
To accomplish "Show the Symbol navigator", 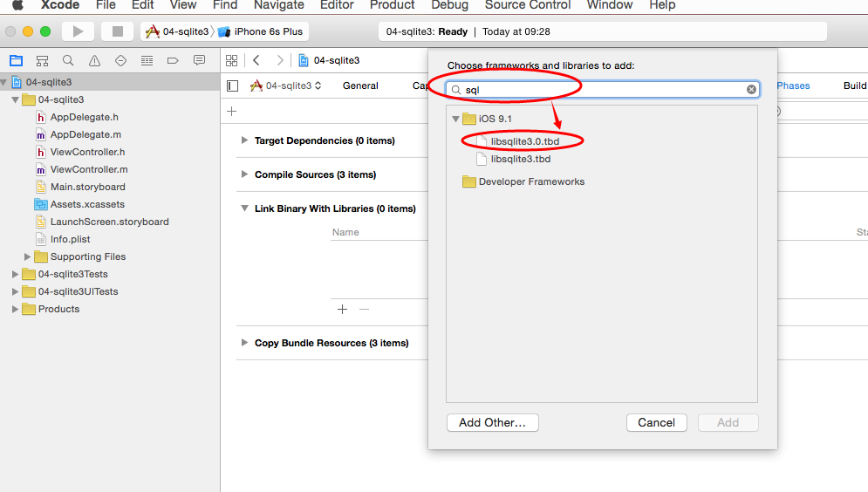I will tap(42, 60).
